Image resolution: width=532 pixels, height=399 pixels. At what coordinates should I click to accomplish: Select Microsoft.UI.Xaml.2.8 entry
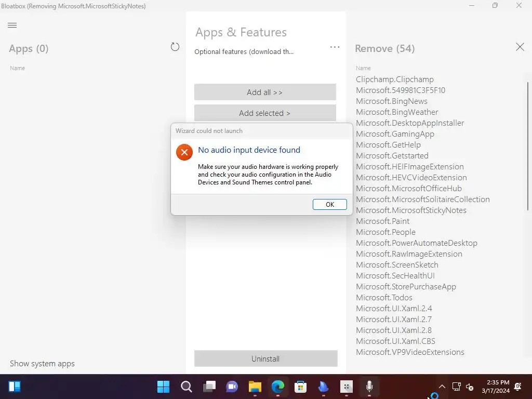click(394, 330)
